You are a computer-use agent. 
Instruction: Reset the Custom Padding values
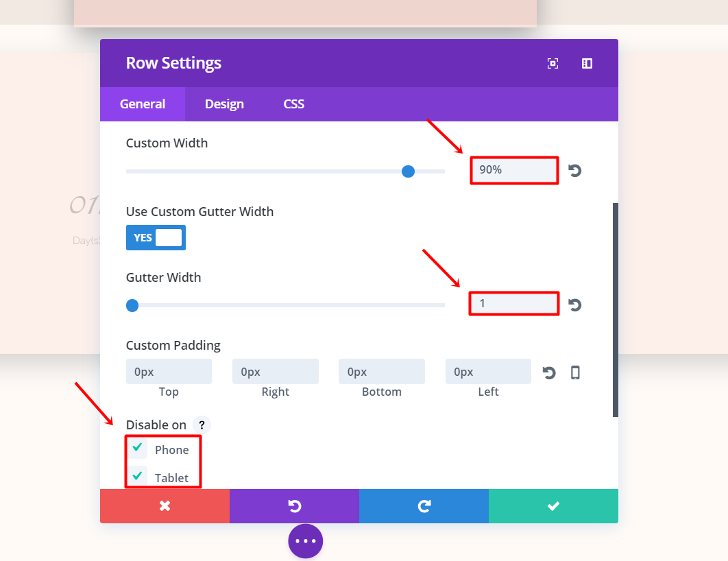point(549,372)
